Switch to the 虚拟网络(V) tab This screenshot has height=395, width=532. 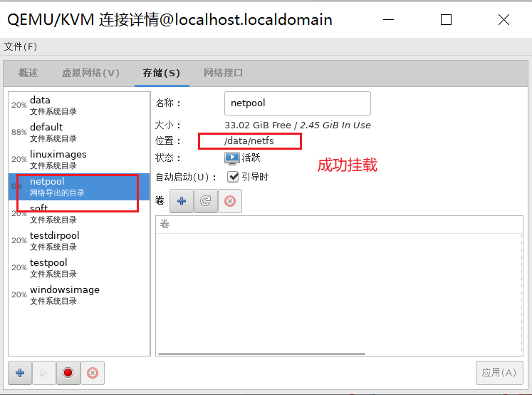click(x=90, y=73)
